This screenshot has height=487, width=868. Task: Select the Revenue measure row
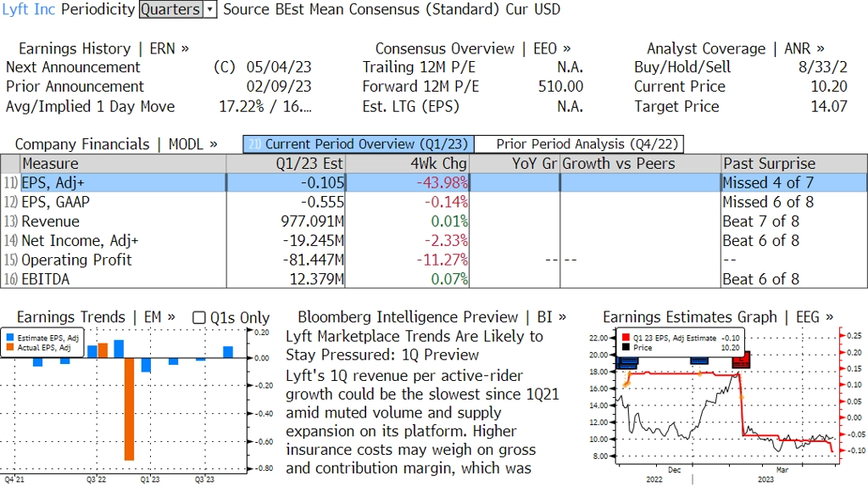[434, 221]
